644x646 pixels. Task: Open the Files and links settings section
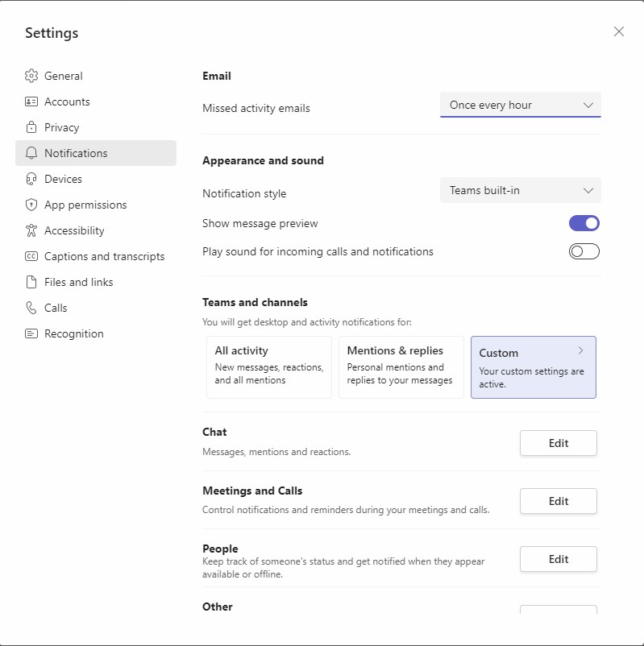78,282
